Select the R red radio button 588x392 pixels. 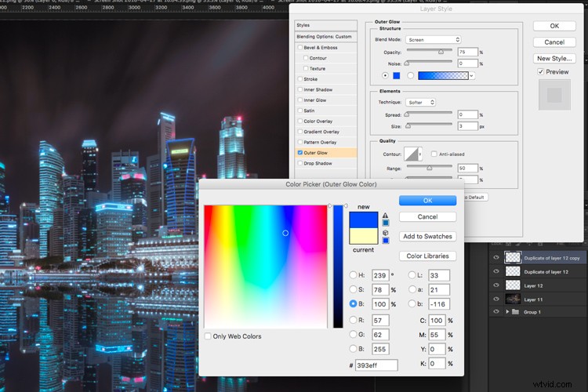coord(353,320)
